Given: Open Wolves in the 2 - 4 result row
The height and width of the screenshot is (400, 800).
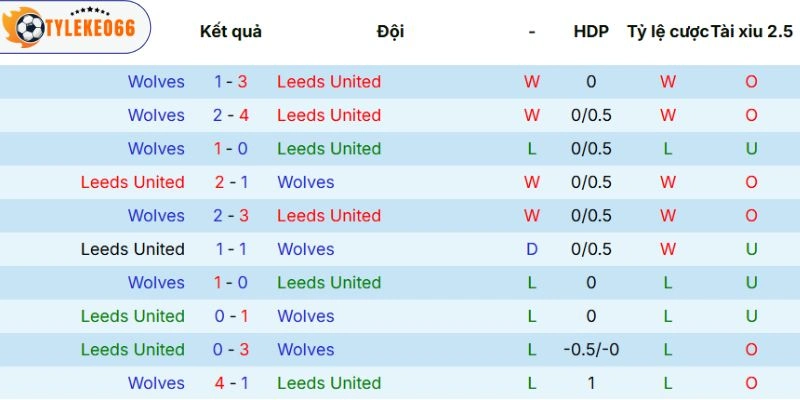Looking at the screenshot, I should [x=156, y=115].
